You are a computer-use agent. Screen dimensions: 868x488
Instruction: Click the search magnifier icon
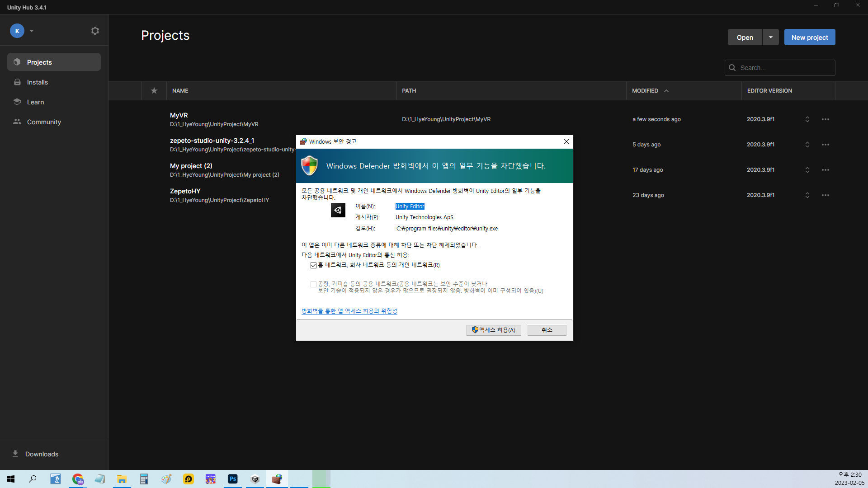(x=732, y=68)
